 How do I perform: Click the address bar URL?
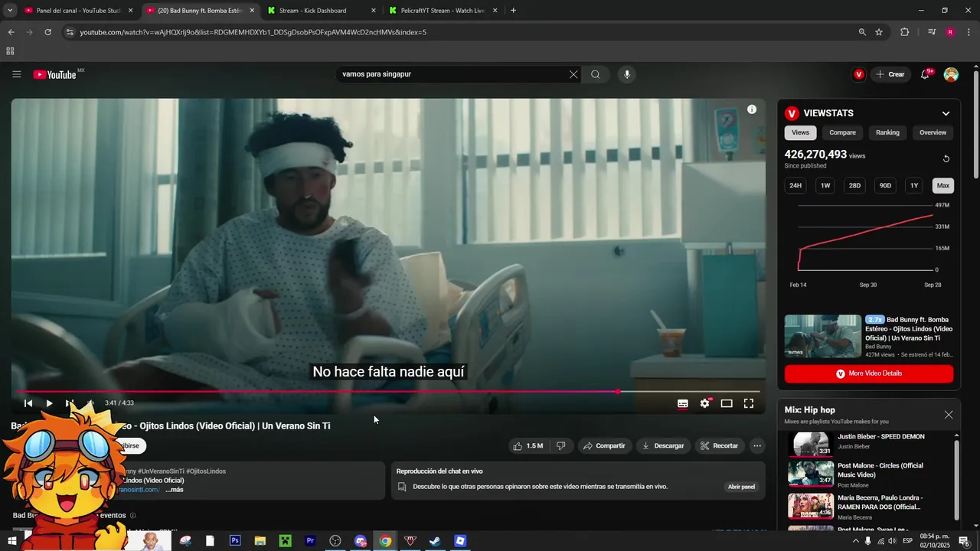coord(253,32)
